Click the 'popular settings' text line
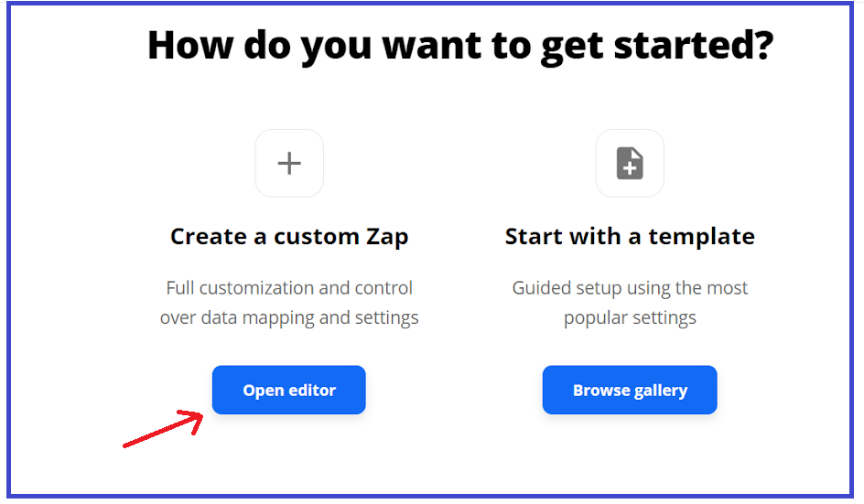The width and height of the screenshot is (864, 504). tap(630, 317)
